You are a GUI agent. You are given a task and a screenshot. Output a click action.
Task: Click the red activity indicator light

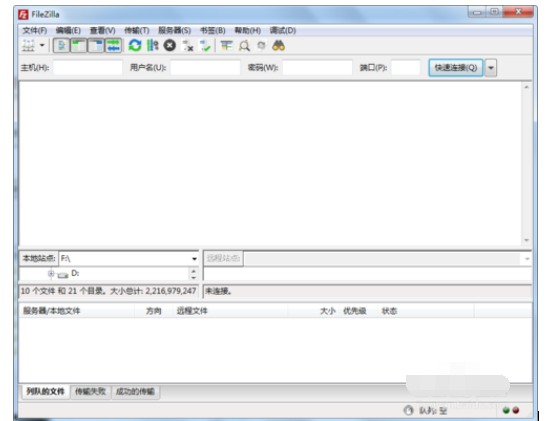(x=516, y=411)
